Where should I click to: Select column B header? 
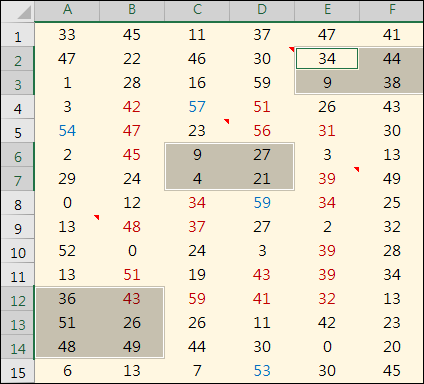(x=132, y=10)
